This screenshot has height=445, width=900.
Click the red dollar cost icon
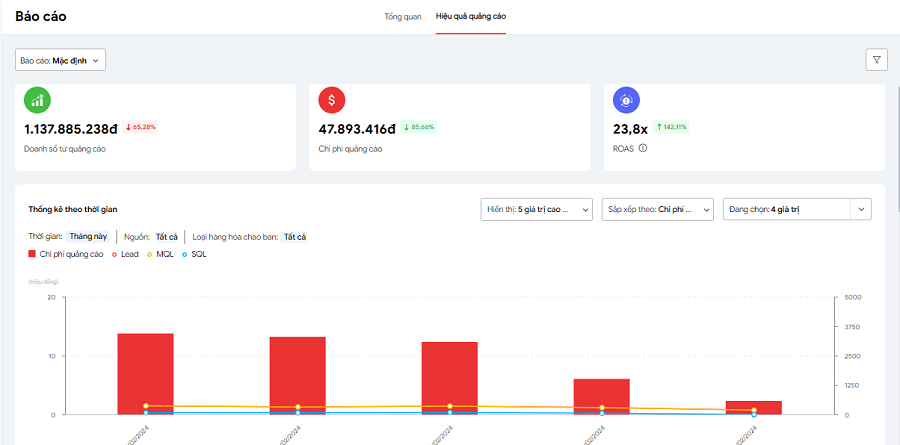pos(332,99)
